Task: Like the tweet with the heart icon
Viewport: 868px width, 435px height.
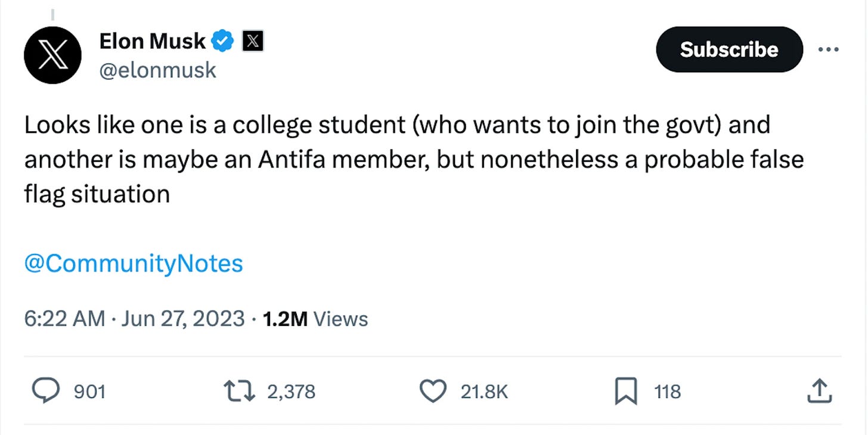Action: (433, 392)
